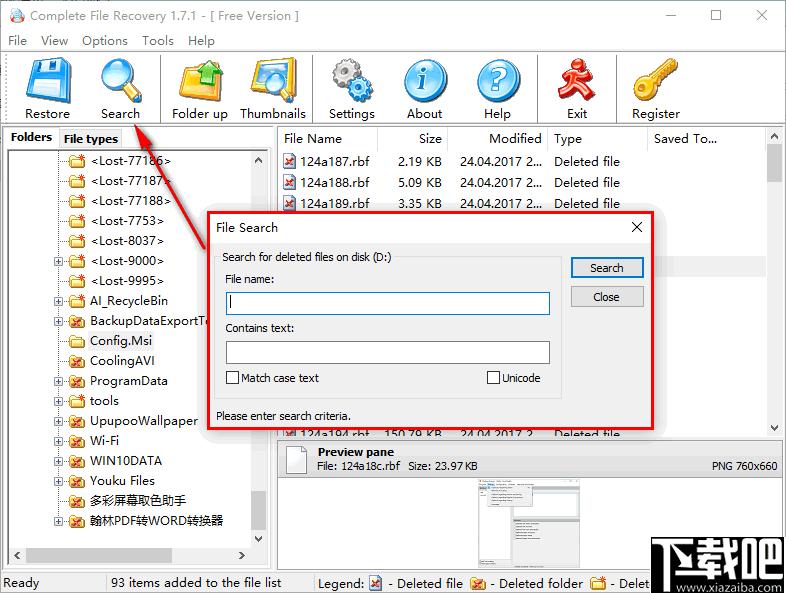Screen dimensions: 786x593
Task: Enable the Unicode checkbox
Action: (x=493, y=377)
